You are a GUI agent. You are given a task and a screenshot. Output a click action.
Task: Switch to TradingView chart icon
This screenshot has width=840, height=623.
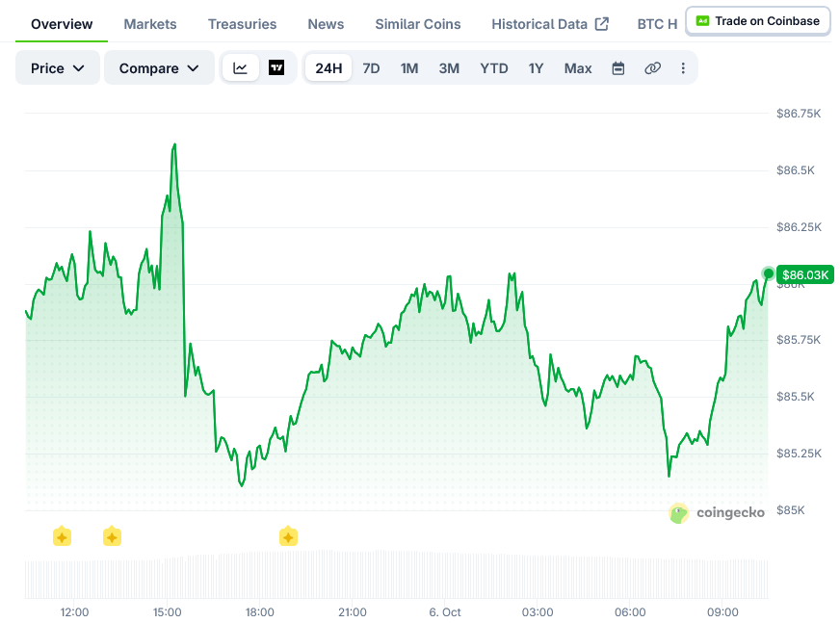(x=276, y=68)
